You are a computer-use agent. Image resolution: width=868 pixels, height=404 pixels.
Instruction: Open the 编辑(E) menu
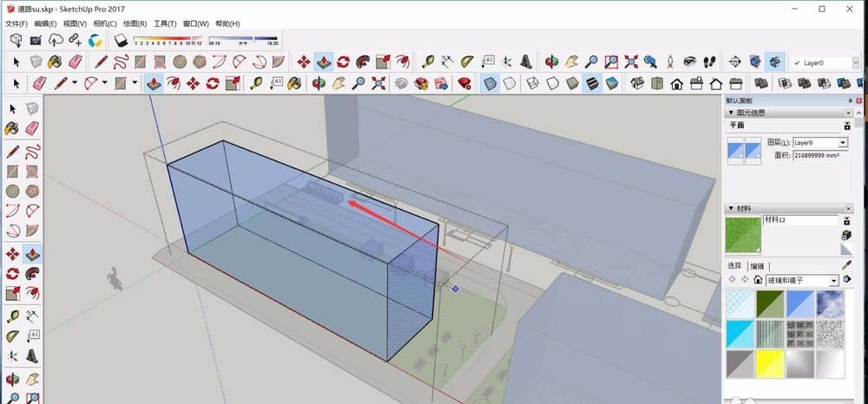45,23
